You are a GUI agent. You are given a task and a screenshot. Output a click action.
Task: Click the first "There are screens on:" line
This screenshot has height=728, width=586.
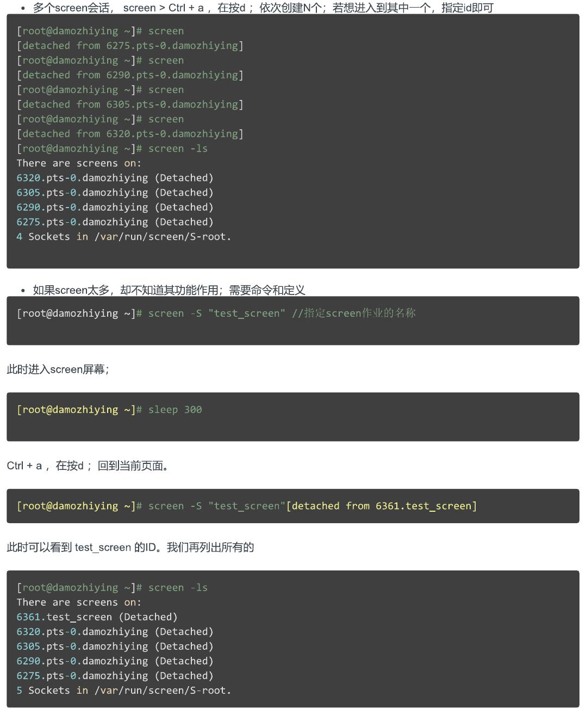point(79,163)
